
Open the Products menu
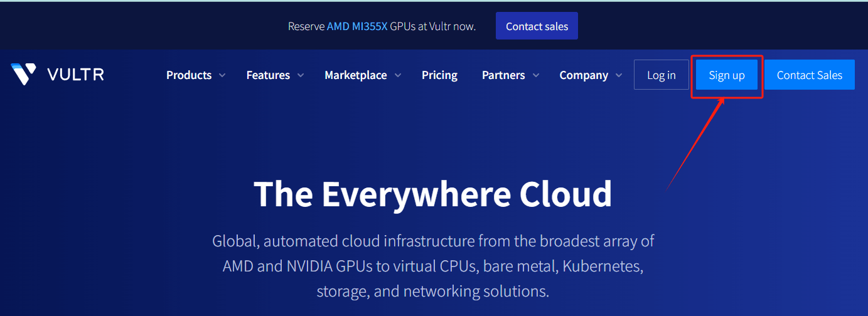point(189,75)
